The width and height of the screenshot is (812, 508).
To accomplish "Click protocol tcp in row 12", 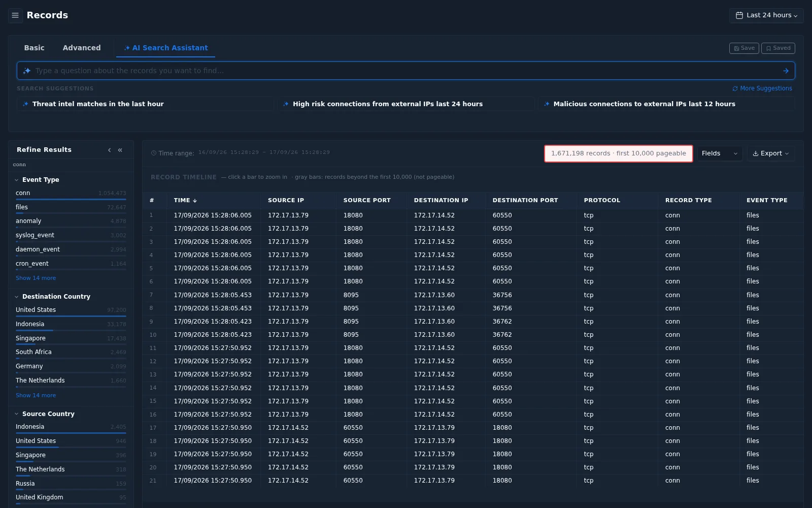I will tap(589, 361).
